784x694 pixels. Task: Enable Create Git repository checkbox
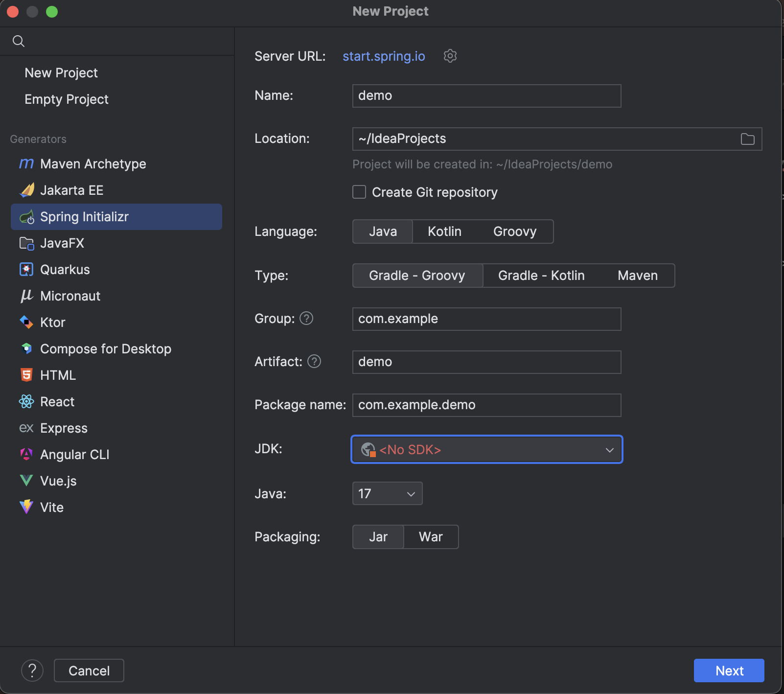(359, 192)
